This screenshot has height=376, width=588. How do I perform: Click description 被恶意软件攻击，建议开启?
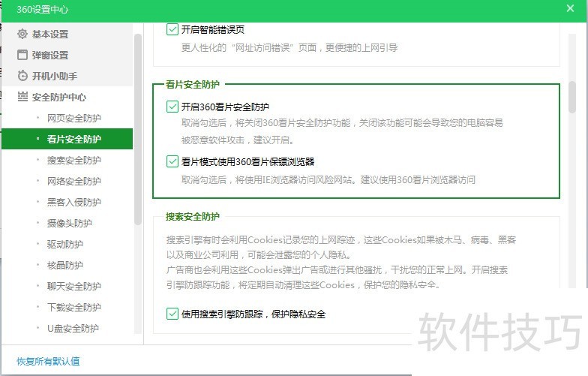(x=237, y=140)
